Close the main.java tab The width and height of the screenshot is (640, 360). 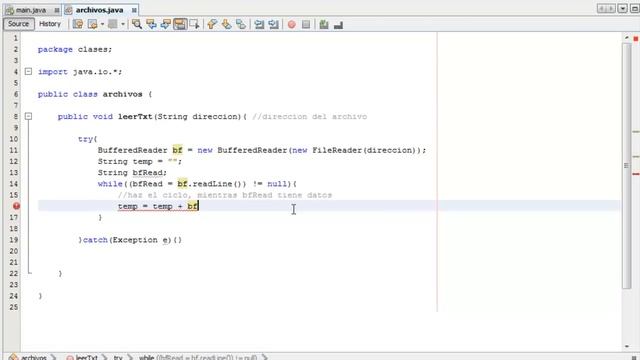(x=56, y=10)
